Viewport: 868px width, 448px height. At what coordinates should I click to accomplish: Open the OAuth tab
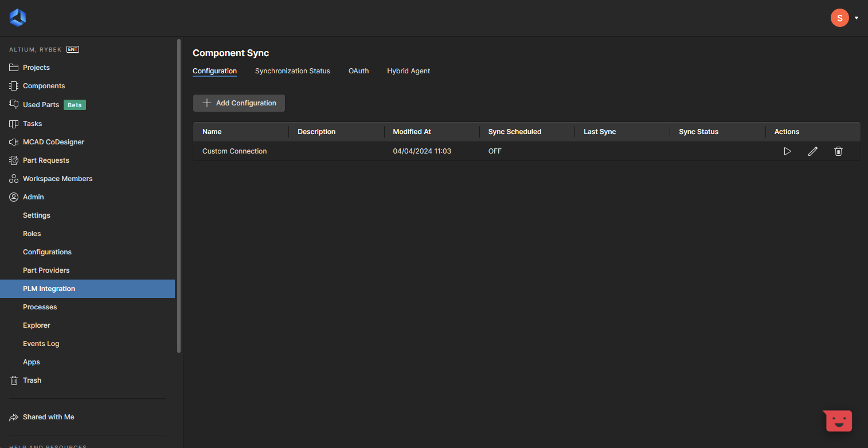click(358, 71)
